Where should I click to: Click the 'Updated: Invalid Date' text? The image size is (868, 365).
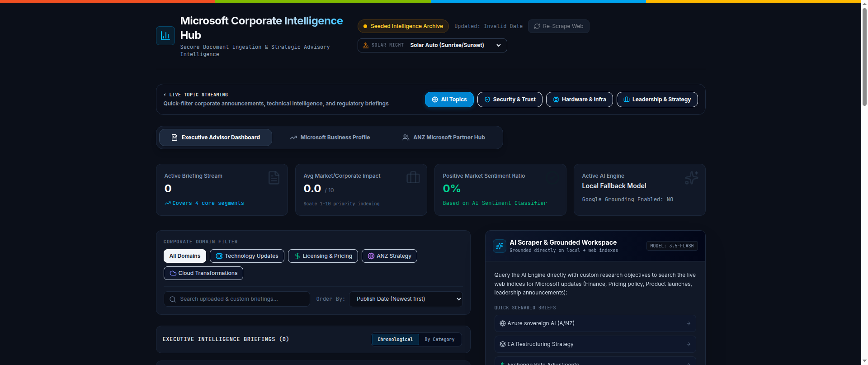(x=488, y=26)
